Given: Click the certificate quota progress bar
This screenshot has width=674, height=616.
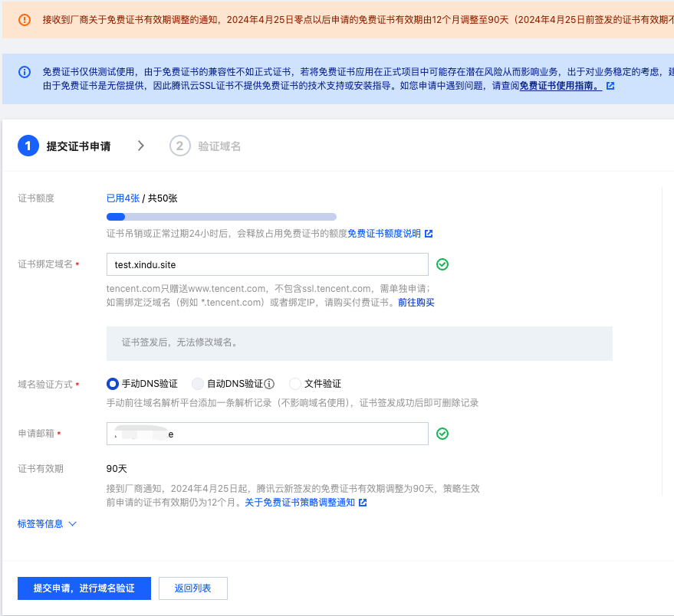Looking at the screenshot, I should [221, 217].
